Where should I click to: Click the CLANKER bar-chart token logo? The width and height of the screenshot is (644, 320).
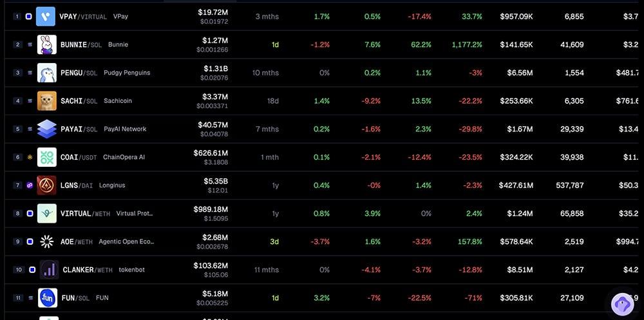point(49,270)
